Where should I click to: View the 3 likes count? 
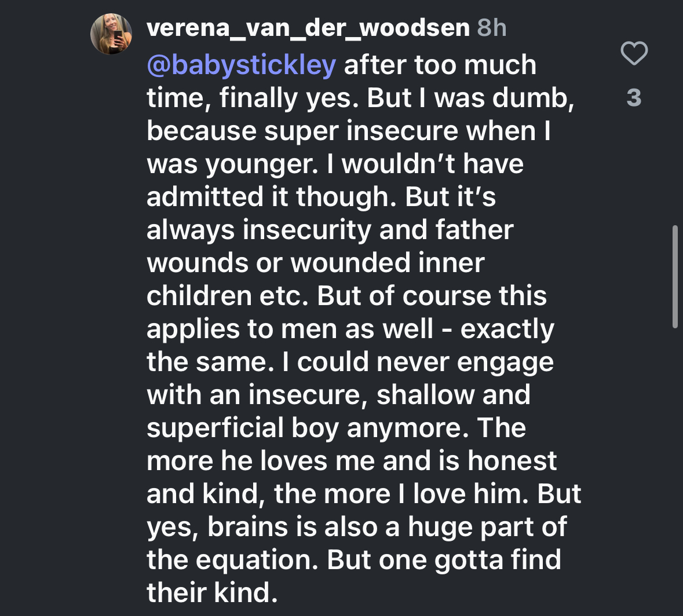[x=634, y=98]
